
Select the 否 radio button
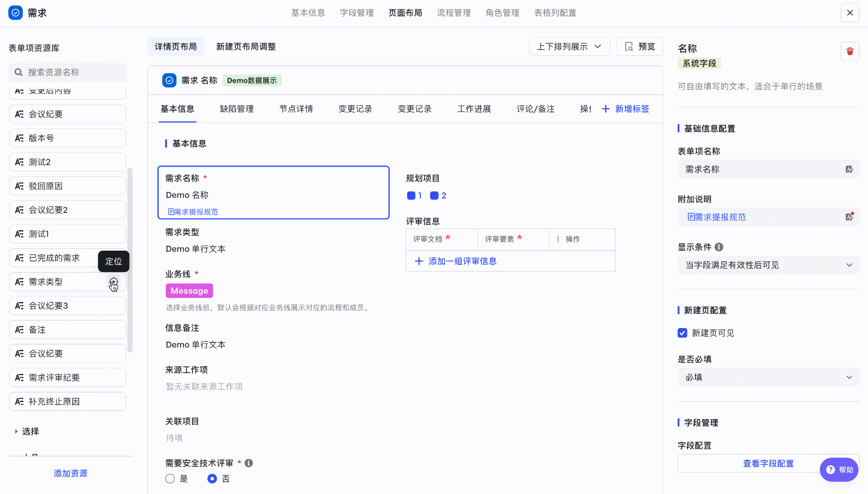click(212, 479)
